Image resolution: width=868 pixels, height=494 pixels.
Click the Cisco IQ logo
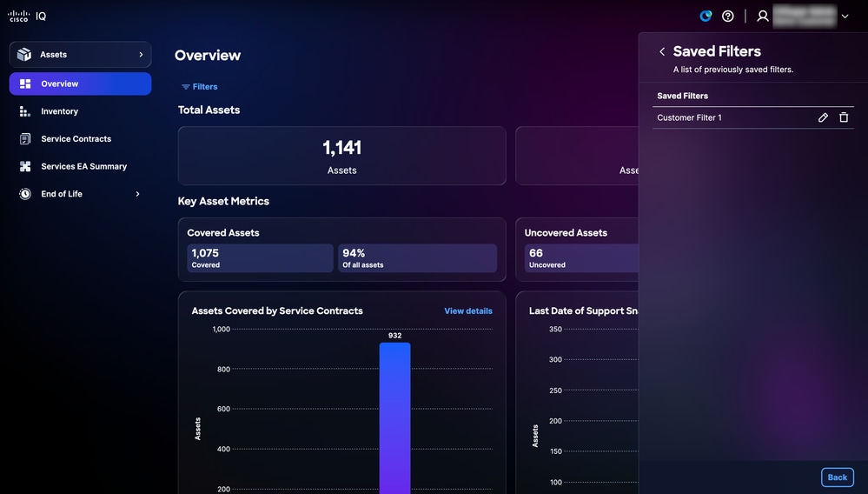(x=27, y=16)
